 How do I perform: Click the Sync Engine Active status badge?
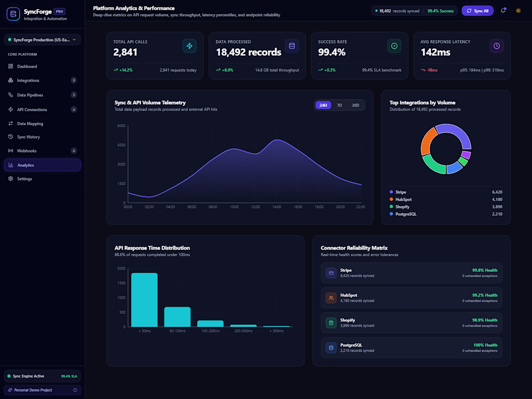[x=43, y=376]
